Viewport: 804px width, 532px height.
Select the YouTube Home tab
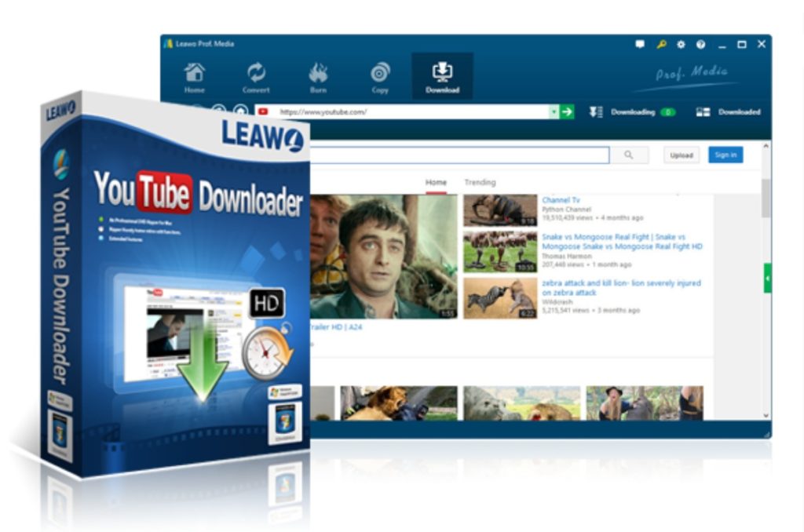click(436, 183)
